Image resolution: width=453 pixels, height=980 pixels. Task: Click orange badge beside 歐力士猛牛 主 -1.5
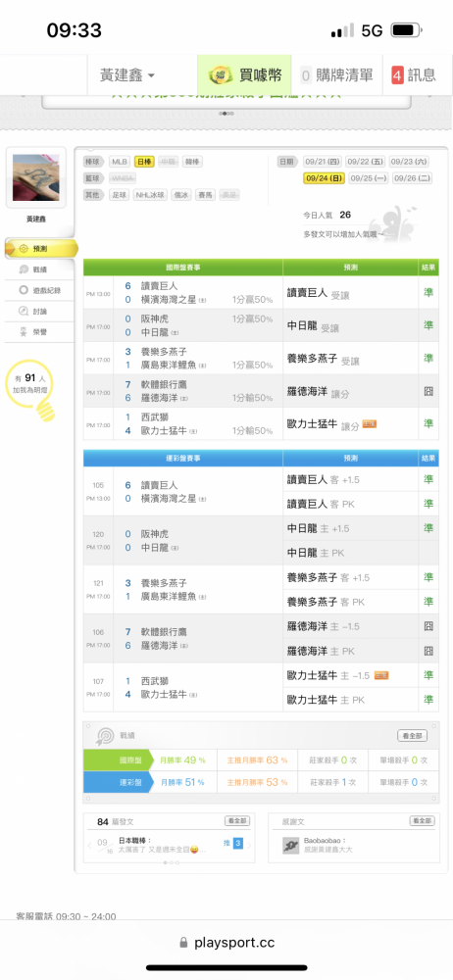click(x=381, y=675)
